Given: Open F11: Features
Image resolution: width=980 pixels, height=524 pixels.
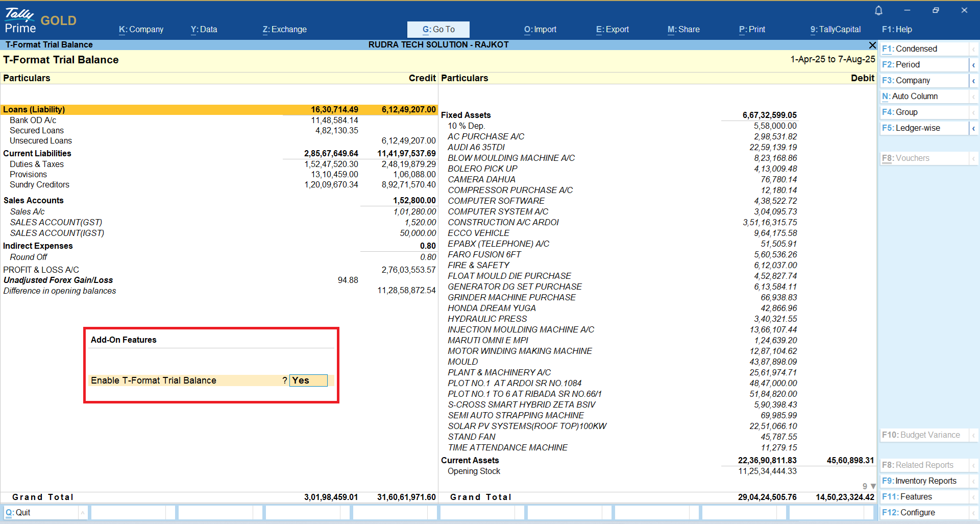Looking at the screenshot, I should (x=924, y=497).
